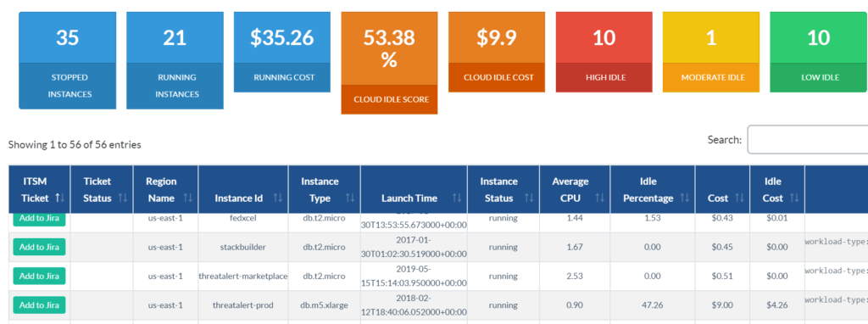Select the High Idle red card

(x=604, y=52)
